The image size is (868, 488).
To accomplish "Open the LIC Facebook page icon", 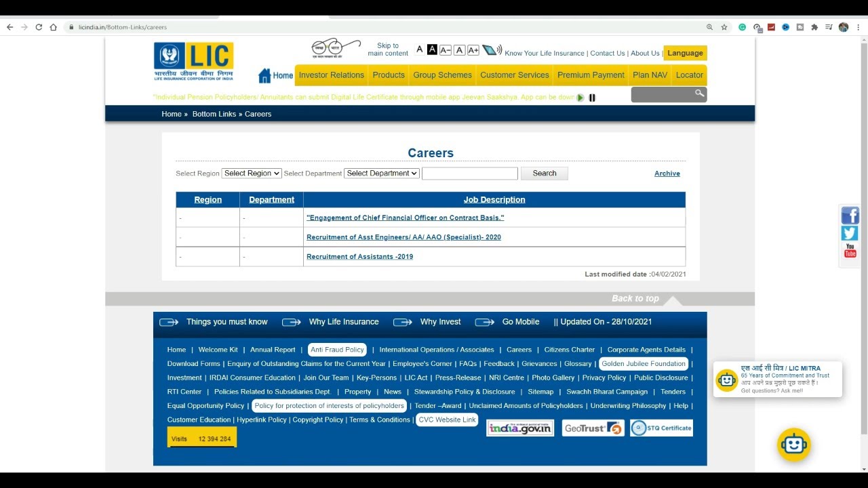I will tap(850, 216).
